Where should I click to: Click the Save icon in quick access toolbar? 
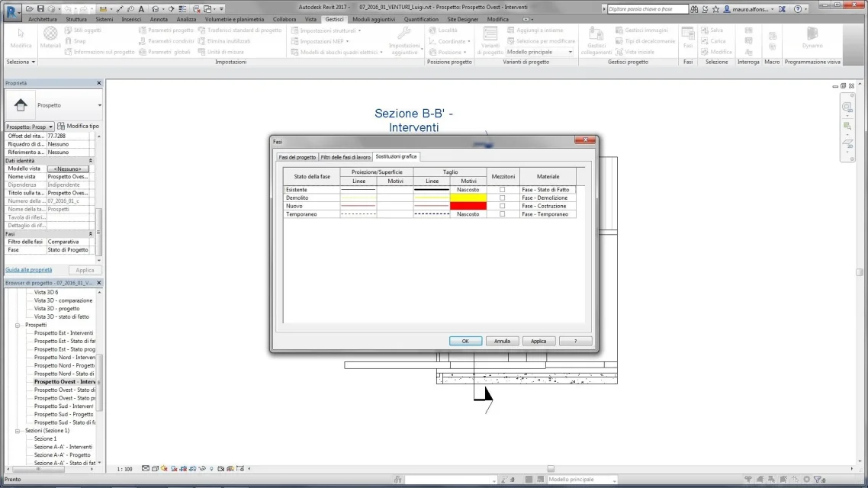[x=40, y=9]
